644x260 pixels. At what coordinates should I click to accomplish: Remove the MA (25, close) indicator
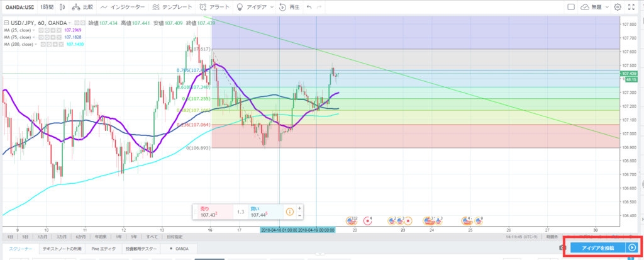tap(58, 30)
